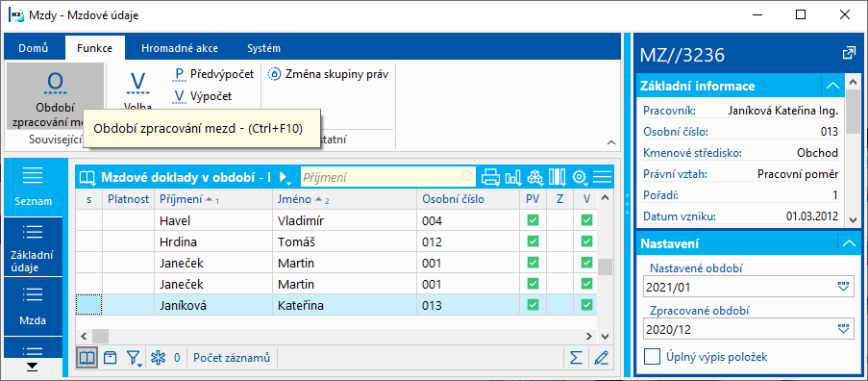Toggle V checkbox for Janíková
This screenshot has width=868, height=381.
(x=586, y=305)
